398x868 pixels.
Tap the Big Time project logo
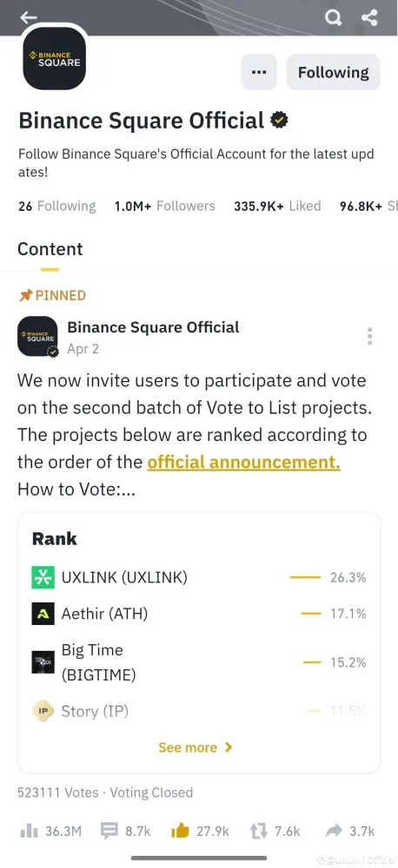pos(43,662)
